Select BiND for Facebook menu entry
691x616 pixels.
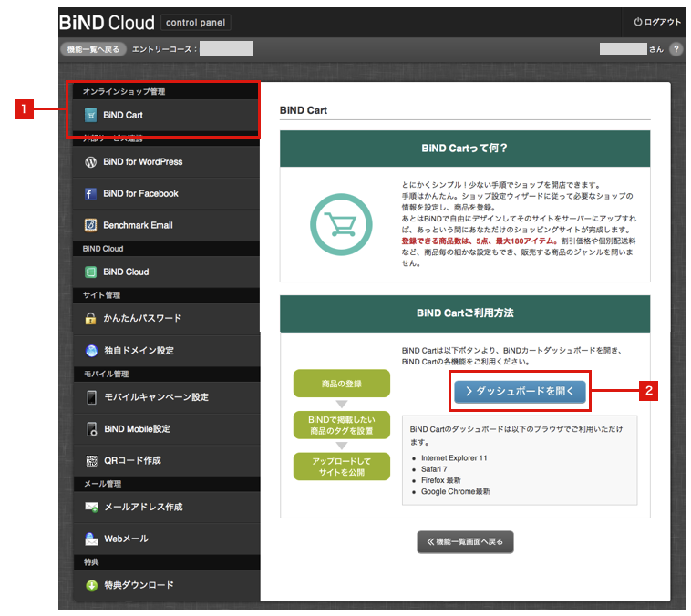[166, 194]
